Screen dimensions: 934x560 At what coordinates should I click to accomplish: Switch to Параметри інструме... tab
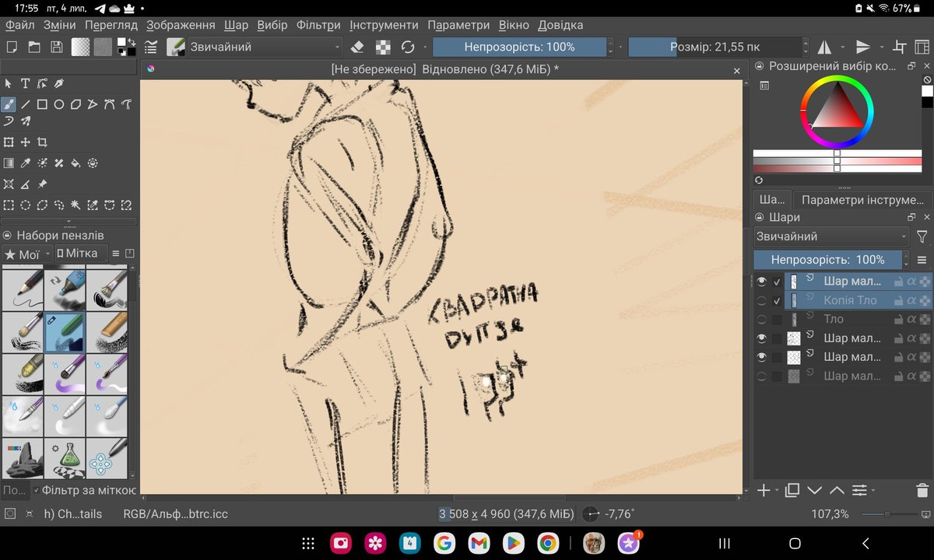862,200
